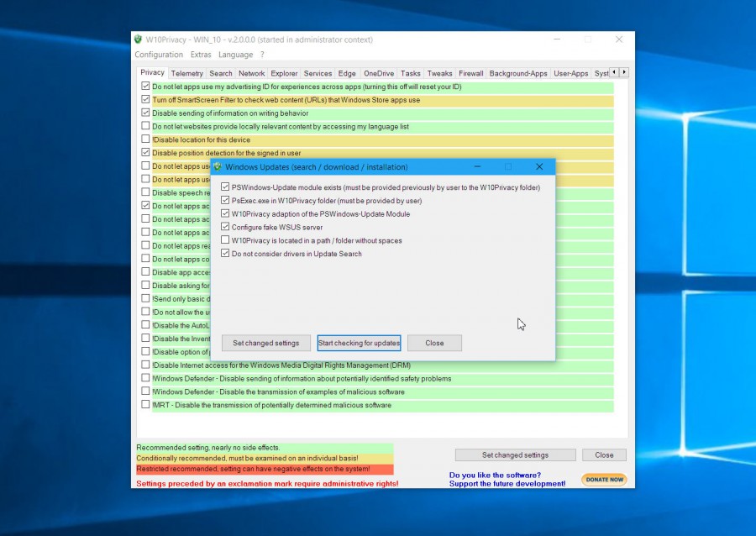Click the right tab-scroll arrow
This screenshot has height=536, width=756.
[x=622, y=73]
